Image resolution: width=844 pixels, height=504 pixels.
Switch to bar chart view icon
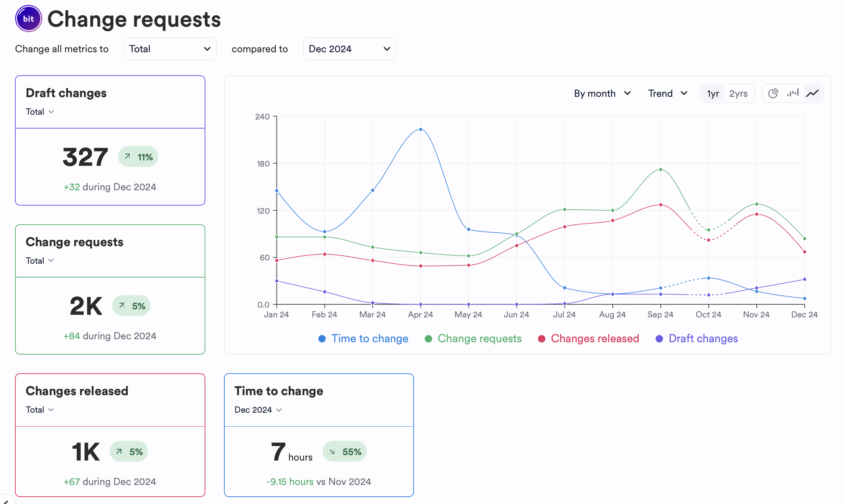[793, 93]
